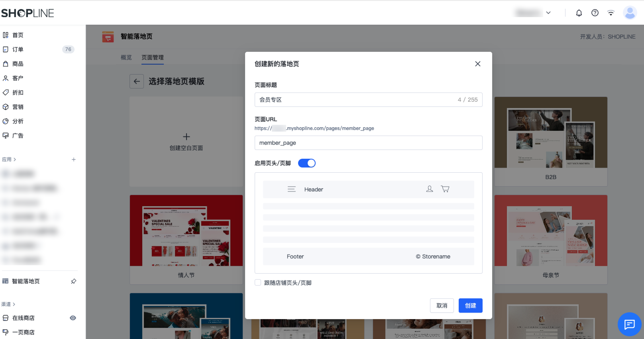Viewport: 644px width, 339px height.
Task: Switch to the 概览 tab
Action: [126, 57]
